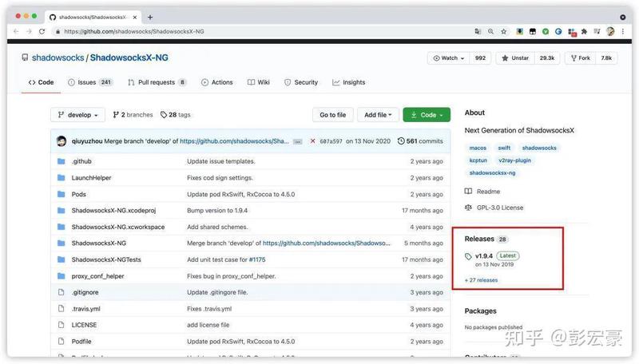Open the Pods folder
This screenshot has width=639, height=364.
coord(78,194)
